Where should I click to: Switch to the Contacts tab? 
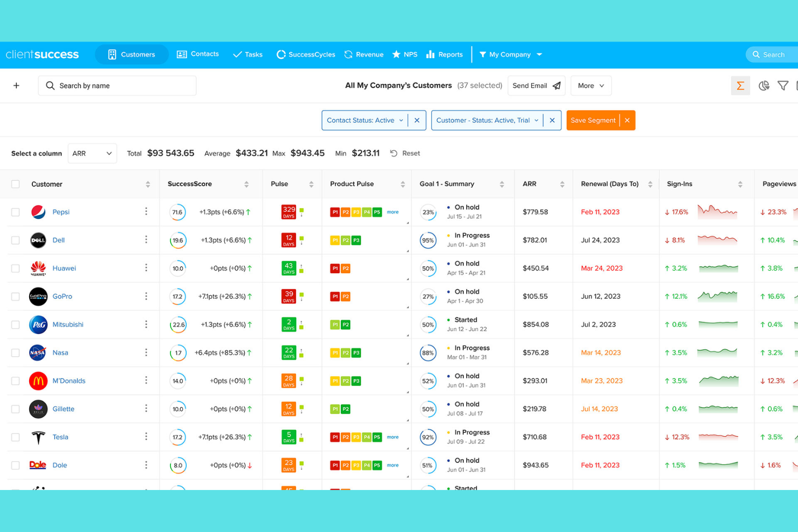click(197, 54)
